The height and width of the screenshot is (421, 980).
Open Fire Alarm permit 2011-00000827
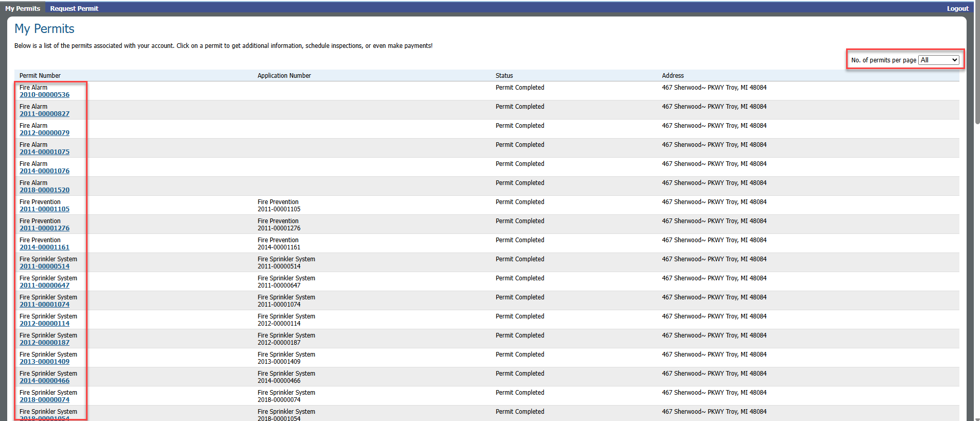click(44, 114)
